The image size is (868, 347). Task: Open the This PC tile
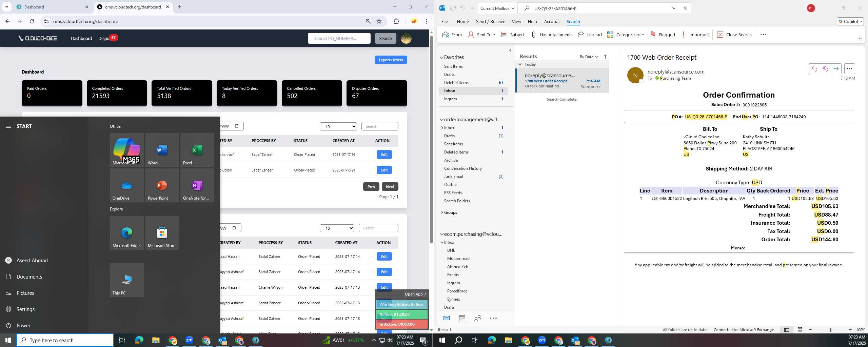(x=126, y=280)
